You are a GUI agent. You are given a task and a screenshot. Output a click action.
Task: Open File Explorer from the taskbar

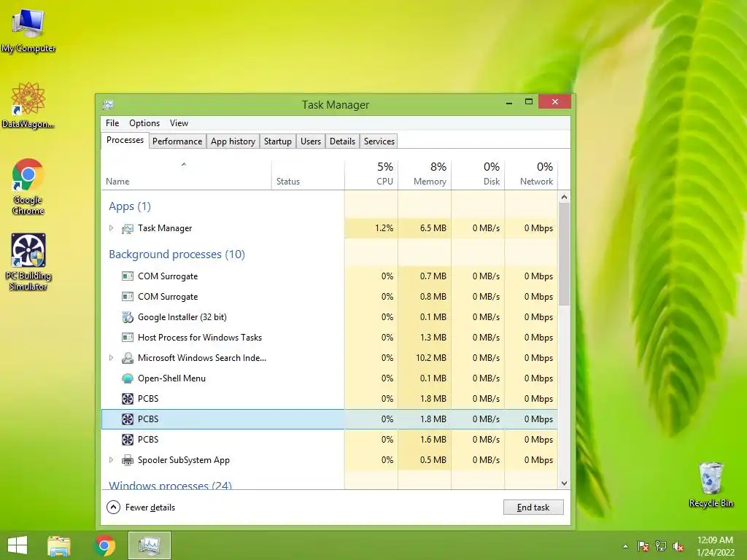[x=58, y=545]
